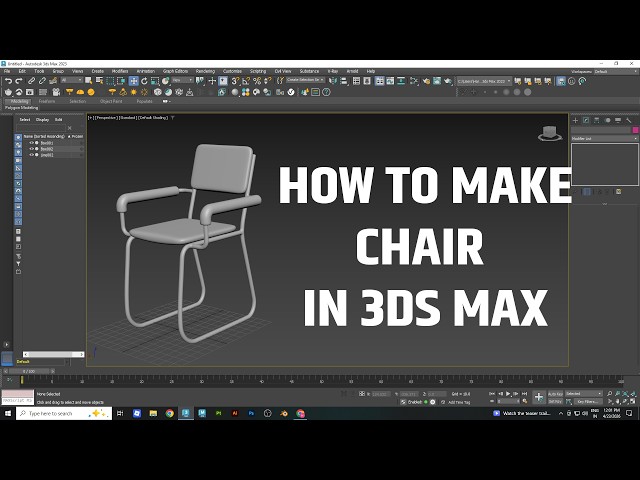Click the Go to End button
The width and height of the screenshot is (640, 480).
click(524, 394)
